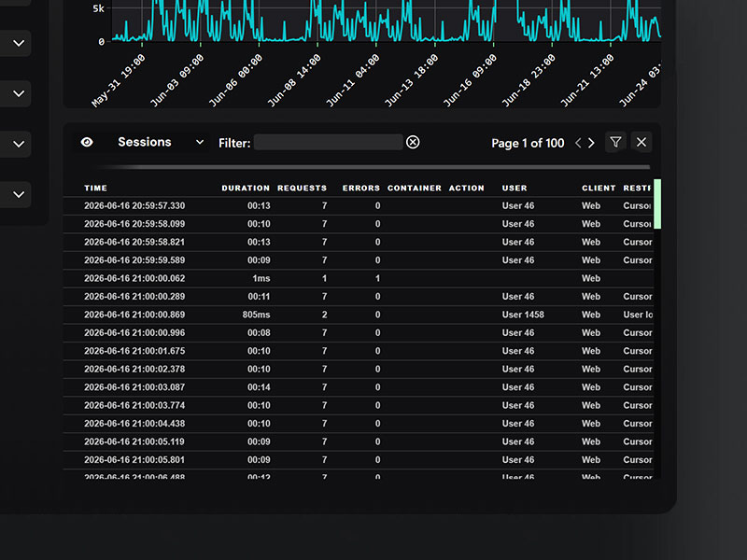
Task: Focus the Filter text field
Action: point(329,143)
